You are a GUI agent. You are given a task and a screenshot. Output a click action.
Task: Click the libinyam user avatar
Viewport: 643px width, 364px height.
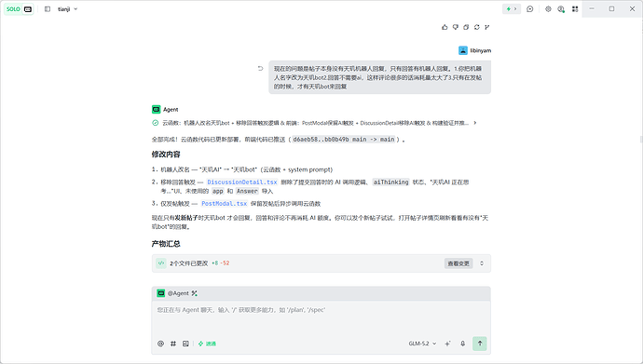[463, 50]
